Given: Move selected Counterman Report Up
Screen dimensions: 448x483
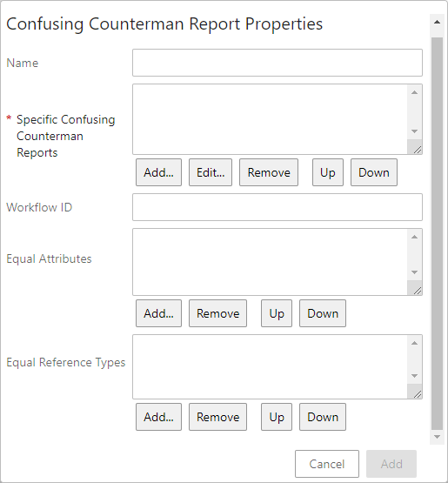Looking at the screenshot, I should [x=328, y=172].
